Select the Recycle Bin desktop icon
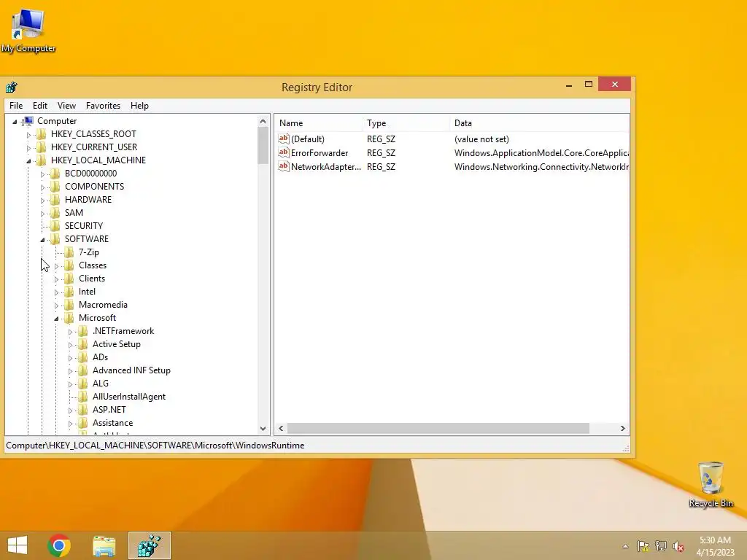The image size is (747, 560). coord(711,484)
